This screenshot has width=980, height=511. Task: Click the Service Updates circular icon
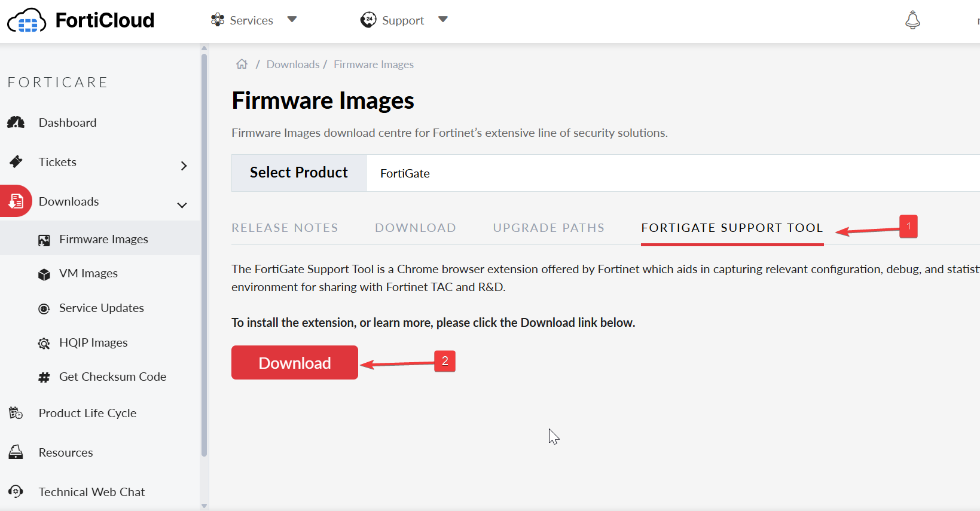point(44,308)
